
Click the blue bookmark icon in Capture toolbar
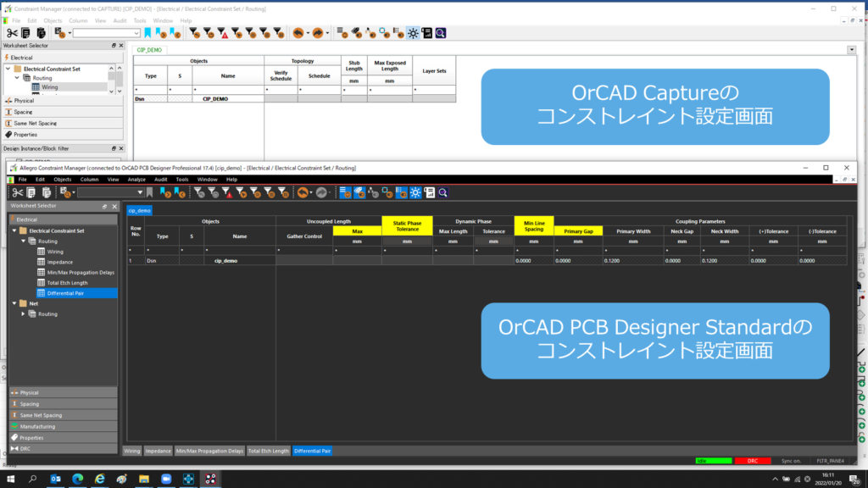pyautogui.click(x=147, y=33)
